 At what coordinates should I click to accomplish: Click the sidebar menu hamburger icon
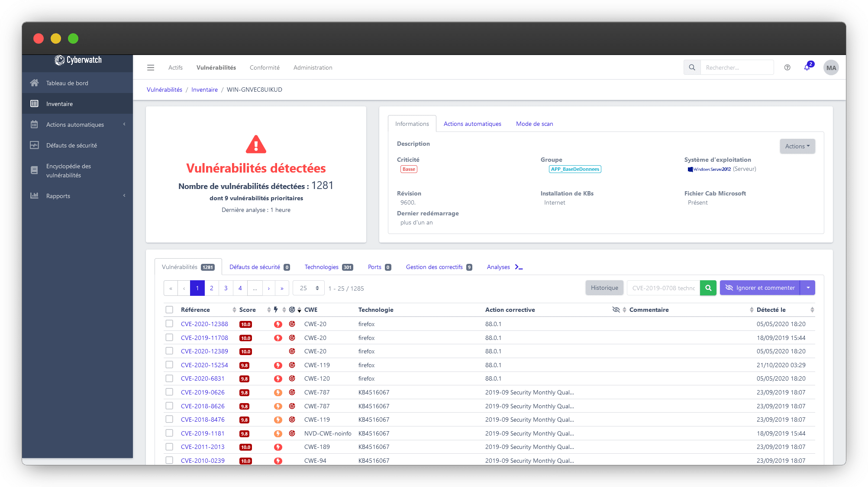[150, 67]
